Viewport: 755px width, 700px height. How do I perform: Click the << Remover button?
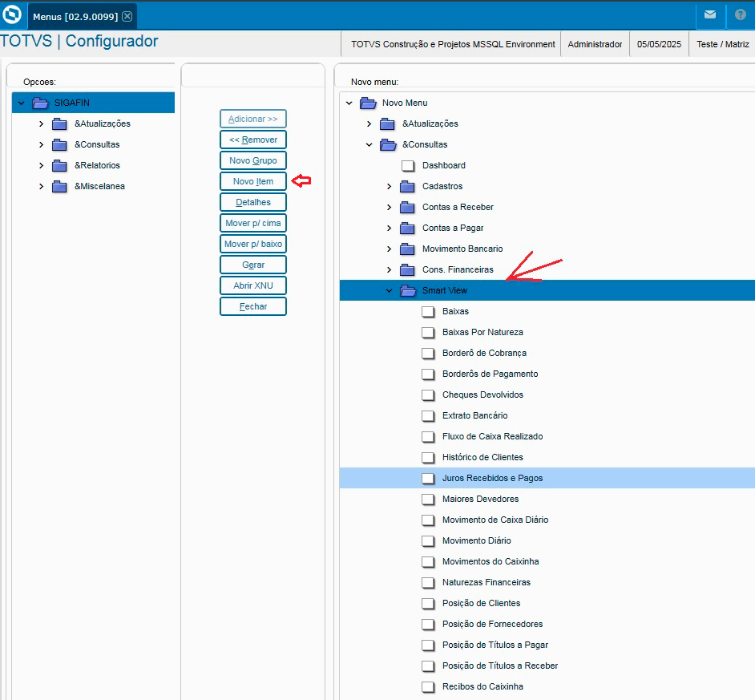click(x=253, y=140)
